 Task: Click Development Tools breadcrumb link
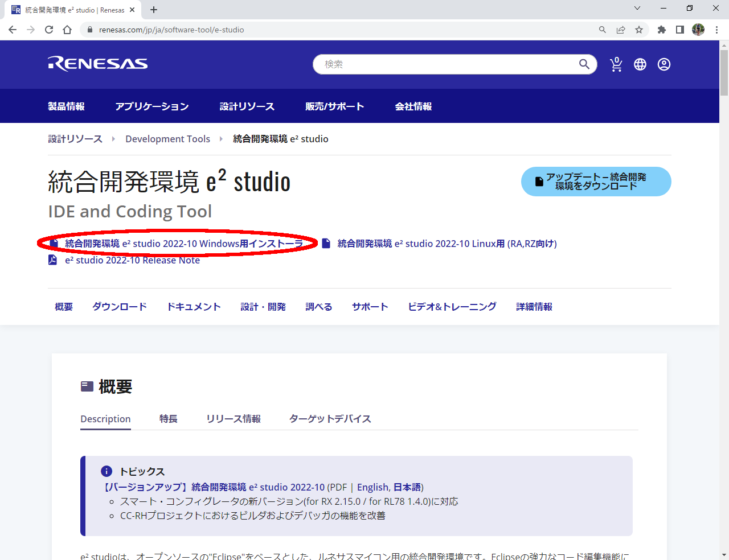(168, 139)
